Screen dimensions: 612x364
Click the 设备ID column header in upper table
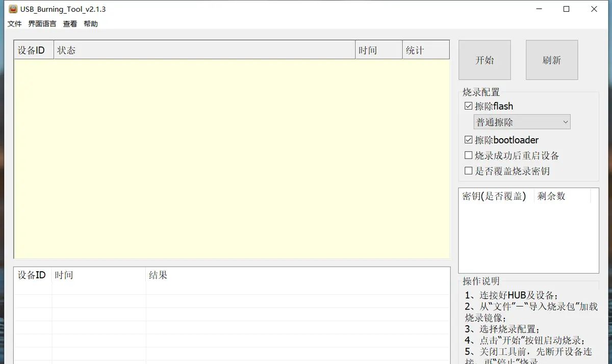tap(34, 50)
